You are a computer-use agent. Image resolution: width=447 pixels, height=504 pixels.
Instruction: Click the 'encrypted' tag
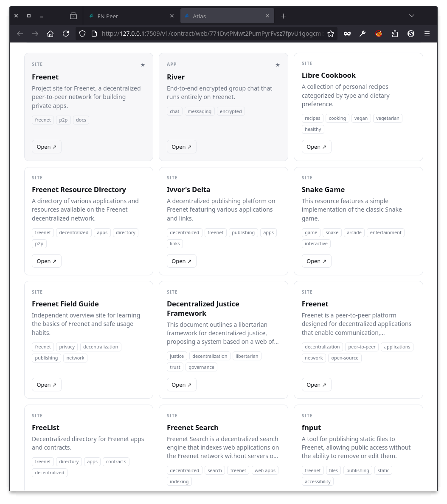pos(231,111)
